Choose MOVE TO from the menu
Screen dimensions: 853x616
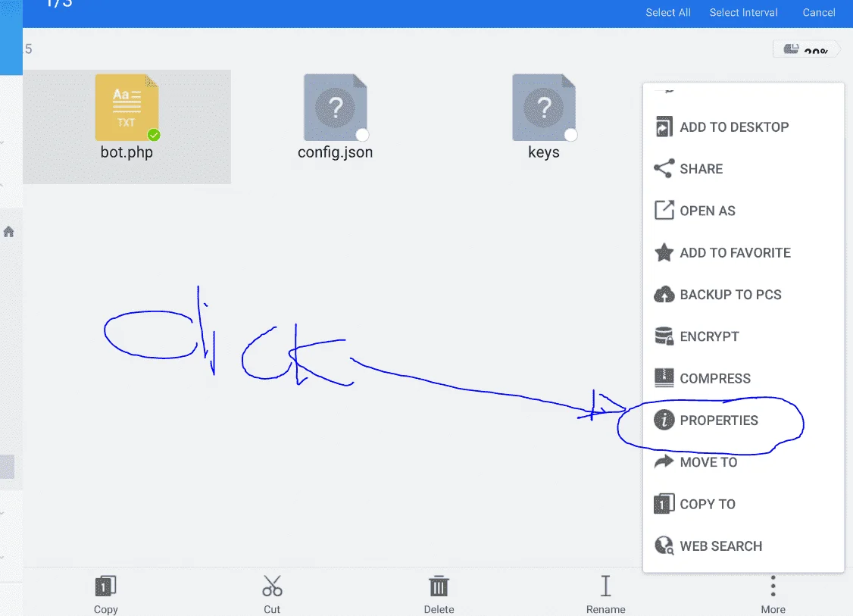(x=743, y=462)
